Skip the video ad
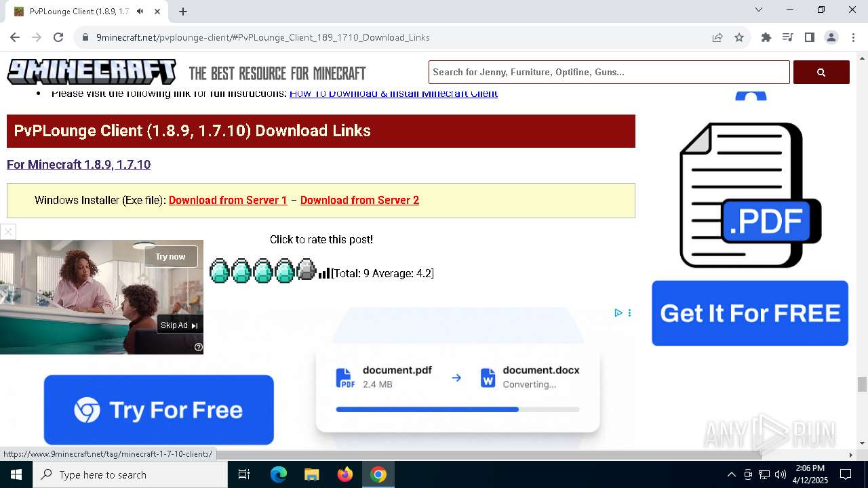The image size is (868, 488). (x=180, y=325)
